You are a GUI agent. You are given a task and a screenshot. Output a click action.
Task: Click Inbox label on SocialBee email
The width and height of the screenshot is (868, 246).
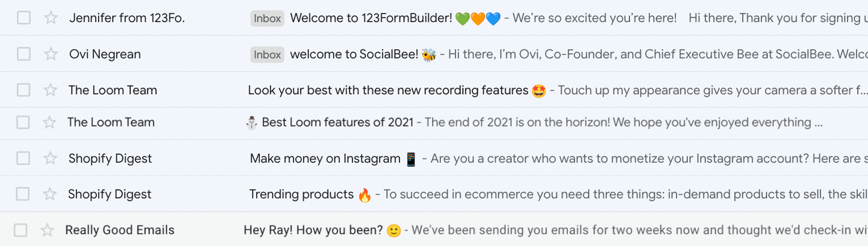pyautogui.click(x=267, y=54)
